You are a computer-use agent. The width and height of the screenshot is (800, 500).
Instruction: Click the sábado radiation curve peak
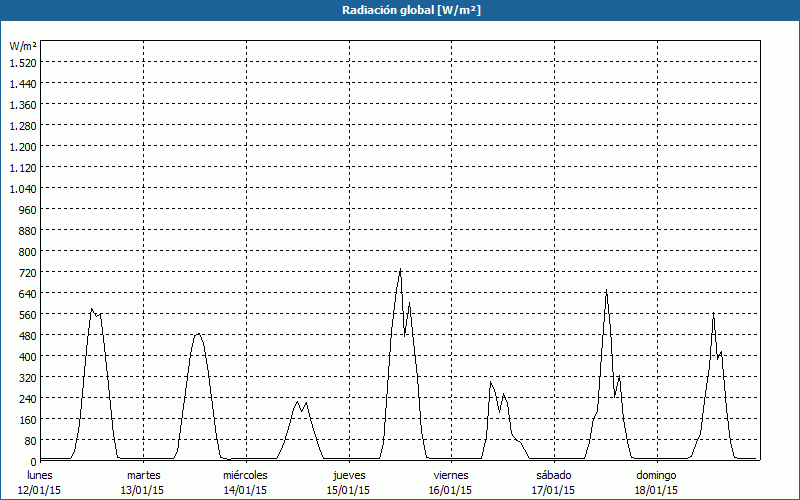pyautogui.click(x=606, y=291)
